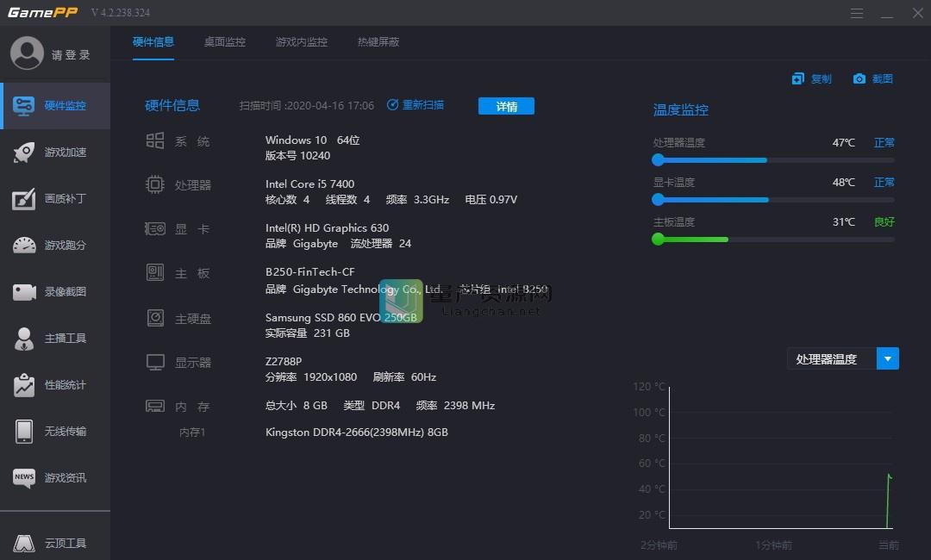Click the user avatar icon
This screenshot has height=560, width=931.
[x=27, y=53]
